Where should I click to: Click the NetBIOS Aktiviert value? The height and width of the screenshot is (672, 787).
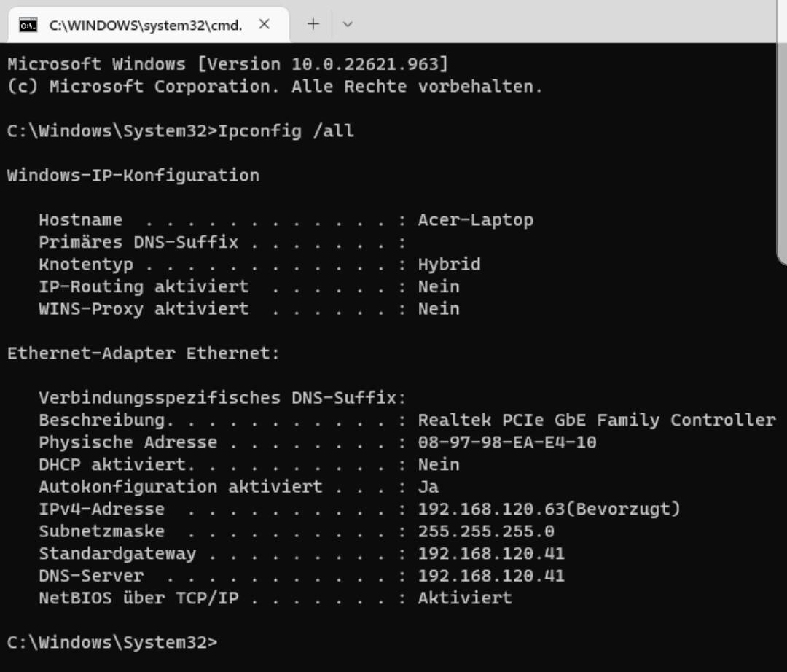point(464,598)
